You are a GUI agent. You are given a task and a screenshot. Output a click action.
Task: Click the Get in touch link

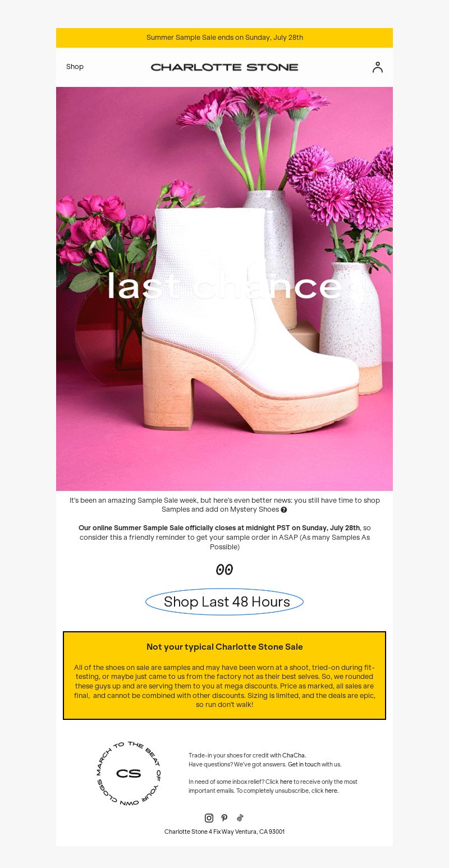tap(304, 764)
